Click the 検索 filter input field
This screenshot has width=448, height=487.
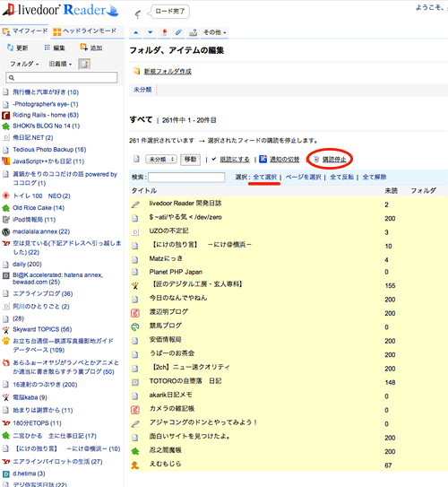(186, 178)
